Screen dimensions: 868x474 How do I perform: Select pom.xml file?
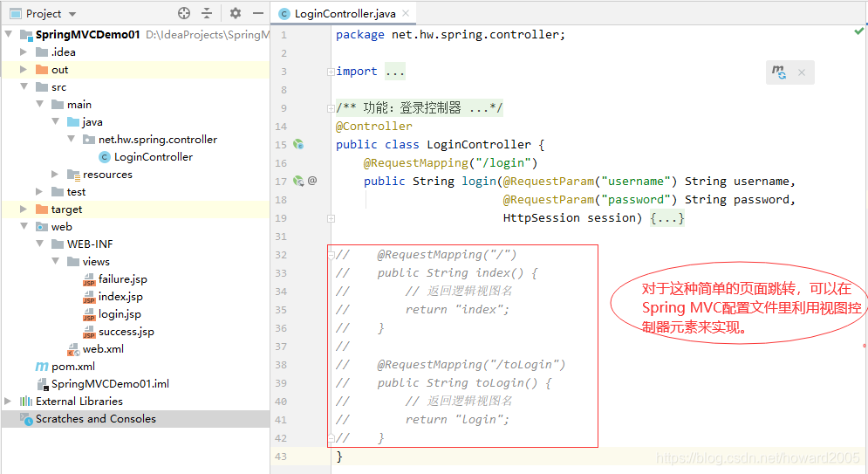pyautogui.click(x=73, y=367)
